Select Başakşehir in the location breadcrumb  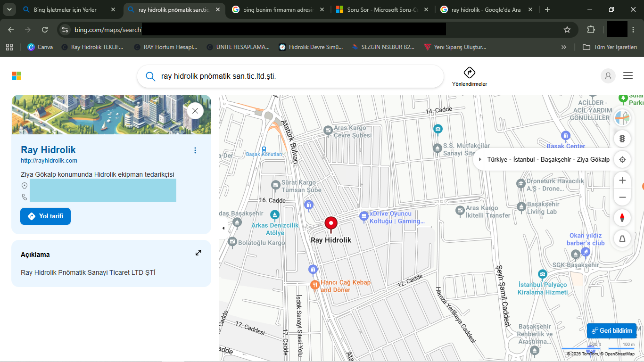tap(555, 159)
